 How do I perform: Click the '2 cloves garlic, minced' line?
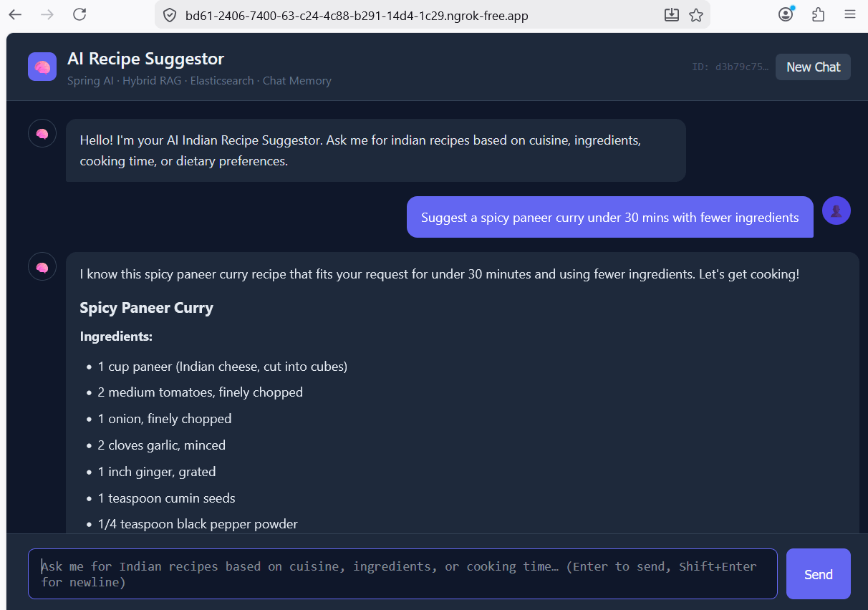point(162,445)
